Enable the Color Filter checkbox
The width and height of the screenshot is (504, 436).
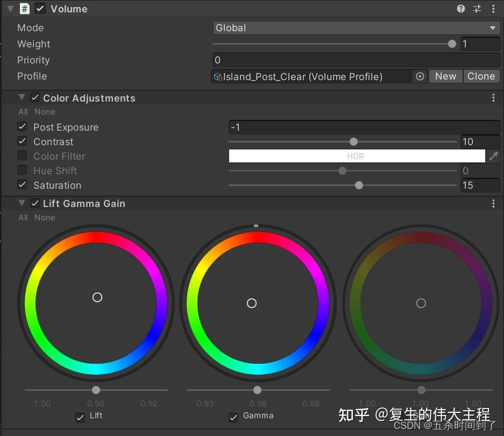coord(22,156)
